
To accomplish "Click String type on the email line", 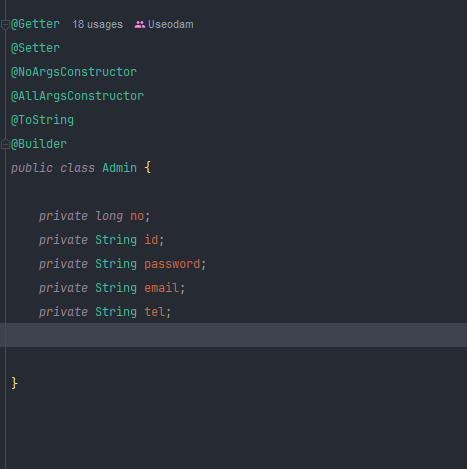I will click(116, 288).
